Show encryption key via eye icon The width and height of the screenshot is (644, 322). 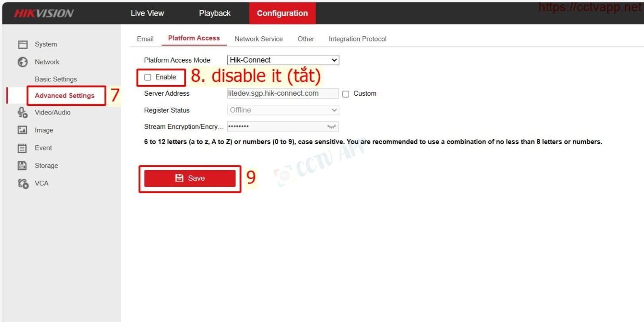coord(331,126)
